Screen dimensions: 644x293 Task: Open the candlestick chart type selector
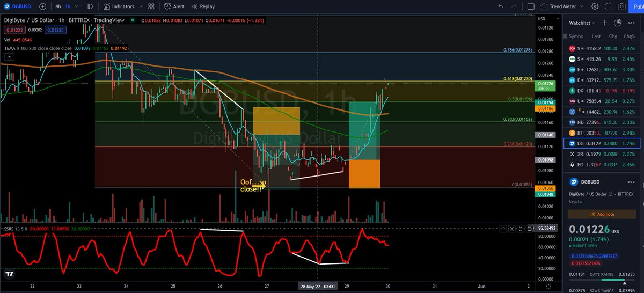click(x=91, y=6)
